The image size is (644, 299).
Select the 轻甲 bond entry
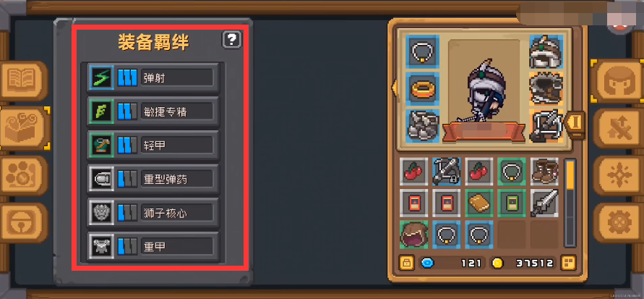153,145
